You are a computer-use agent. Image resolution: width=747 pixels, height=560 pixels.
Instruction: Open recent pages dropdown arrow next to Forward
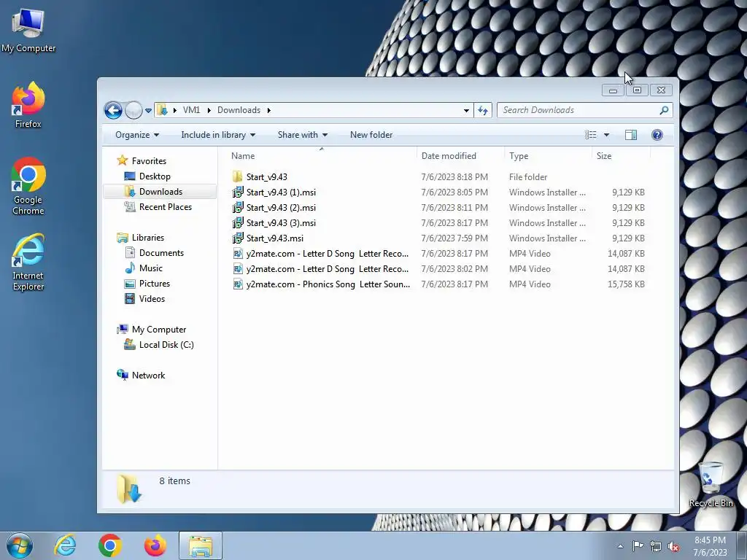click(148, 111)
